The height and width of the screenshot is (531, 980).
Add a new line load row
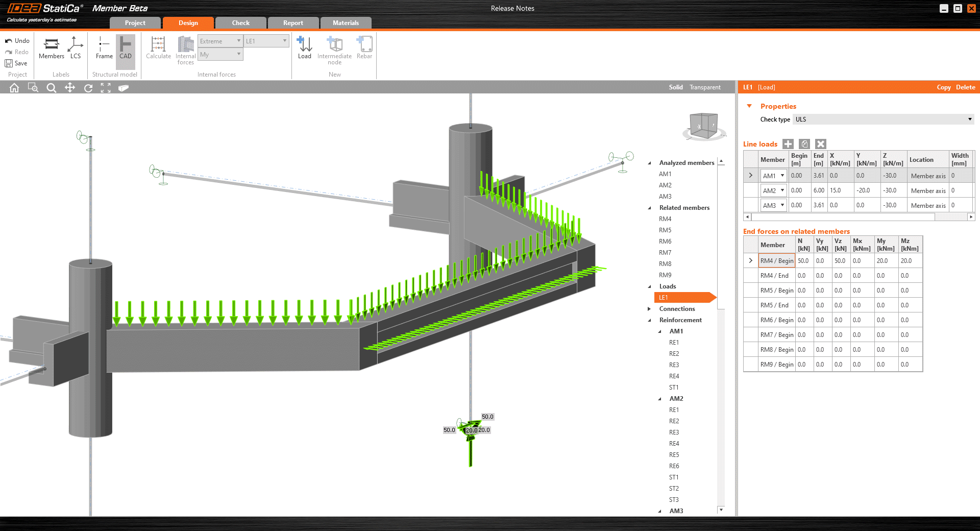point(788,144)
